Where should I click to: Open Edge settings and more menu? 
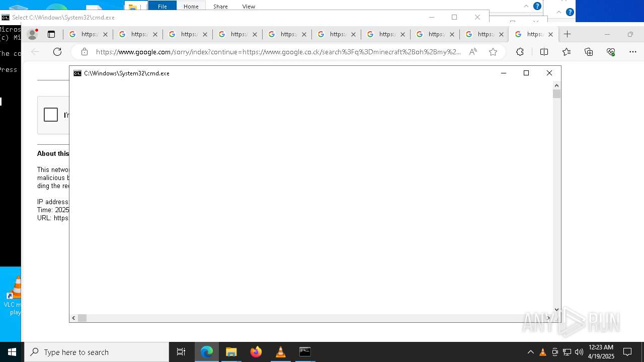click(x=633, y=52)
